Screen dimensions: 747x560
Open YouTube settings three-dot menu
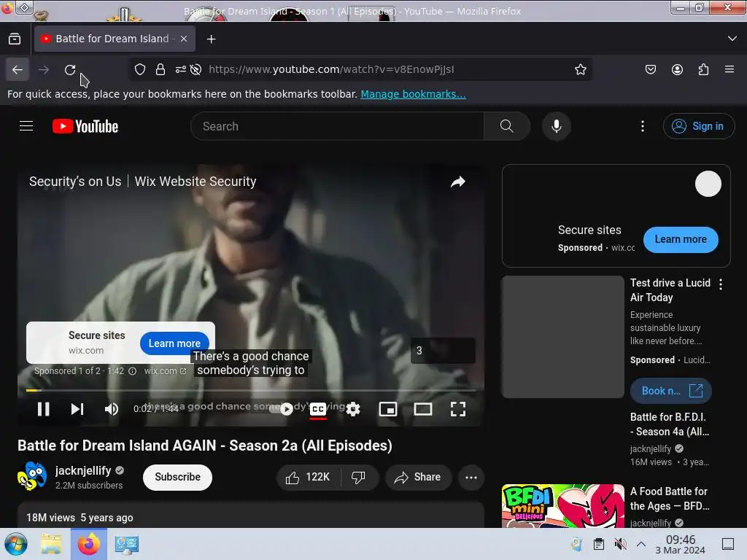pos(642,126)
